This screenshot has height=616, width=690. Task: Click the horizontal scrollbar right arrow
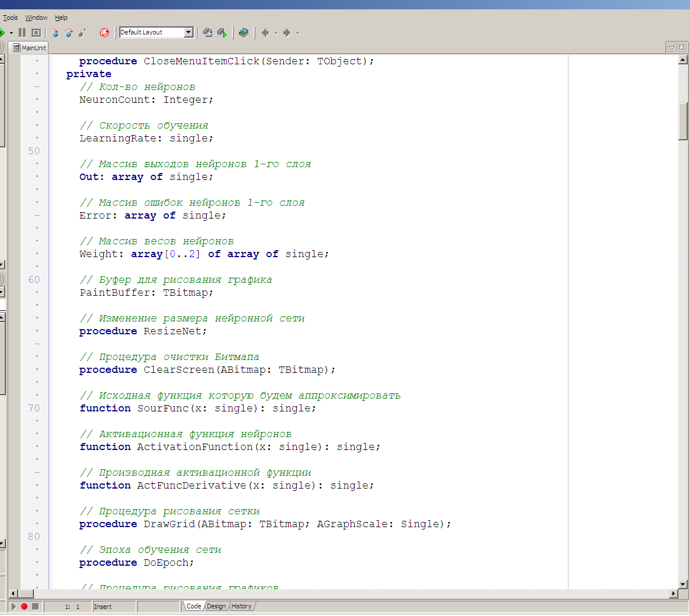[x=673, y=594]
